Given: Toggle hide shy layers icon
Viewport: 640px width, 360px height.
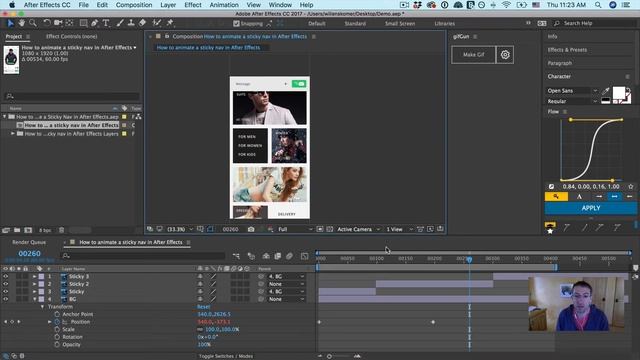Looking at the screenshot, I should coord(266,256).
